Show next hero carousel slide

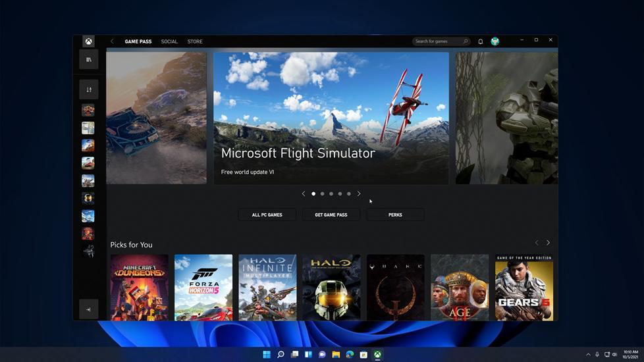point(359,194)
